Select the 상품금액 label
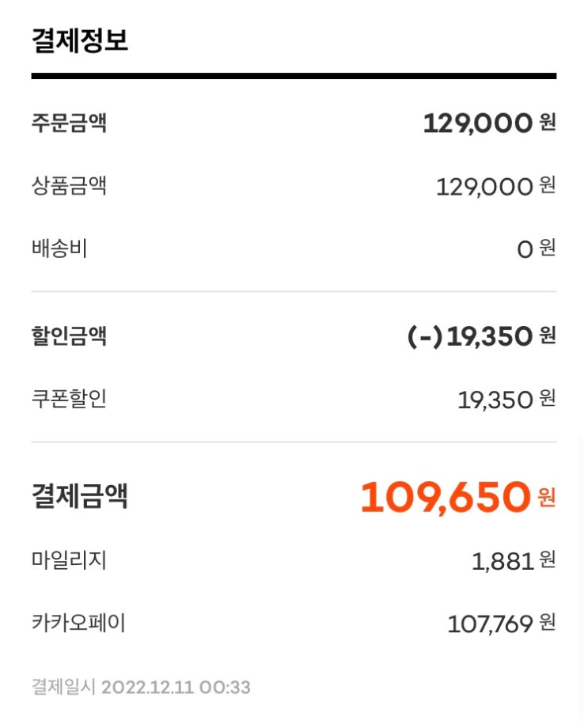 (x=69, y=186)
